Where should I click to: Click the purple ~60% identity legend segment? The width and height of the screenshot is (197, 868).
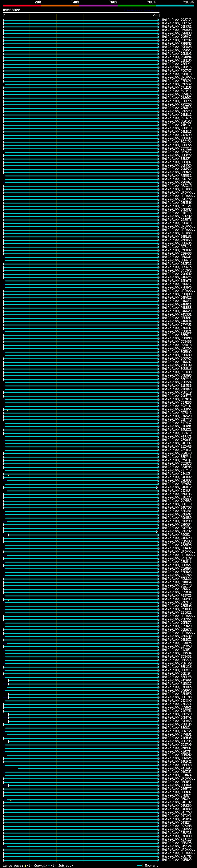point(99,6)
